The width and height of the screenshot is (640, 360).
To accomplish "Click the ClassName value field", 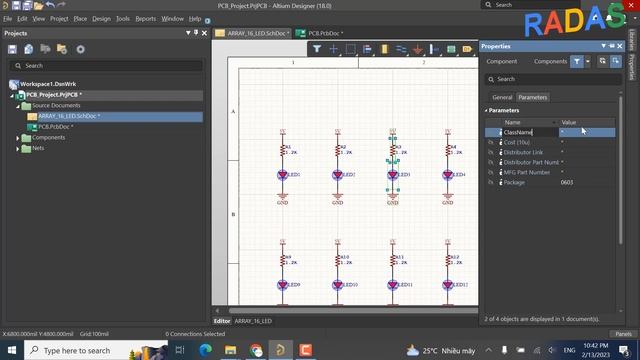I will click(x=587, y=132).
